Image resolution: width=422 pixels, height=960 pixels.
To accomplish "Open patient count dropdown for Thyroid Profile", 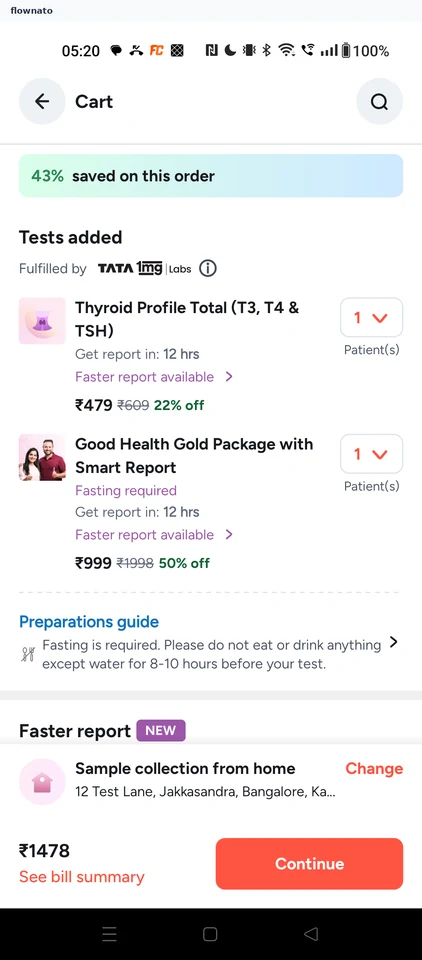I will click(x=371, y=317).
